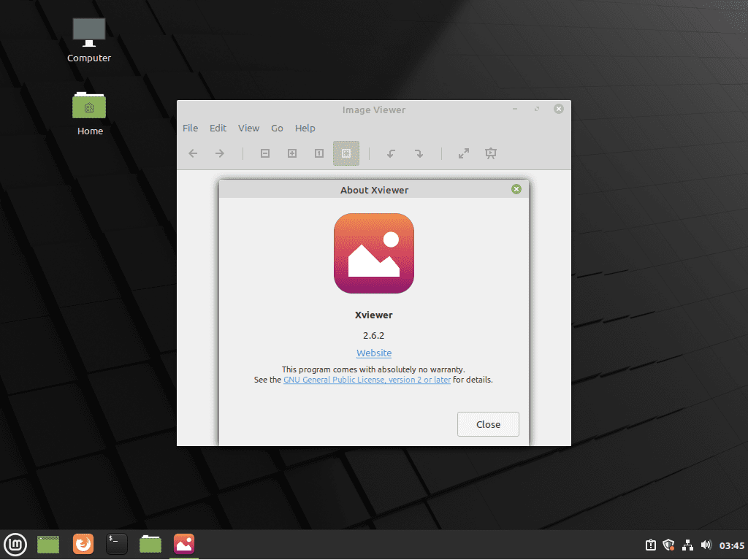
Task: Rotate the image clockwise
Action: click(x=419, y=153)
